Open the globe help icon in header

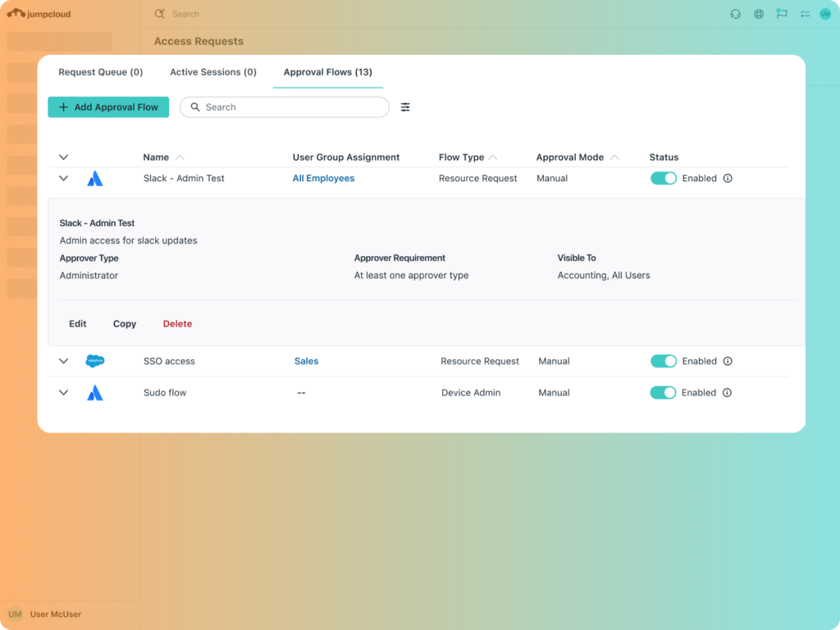coord(759,14)
